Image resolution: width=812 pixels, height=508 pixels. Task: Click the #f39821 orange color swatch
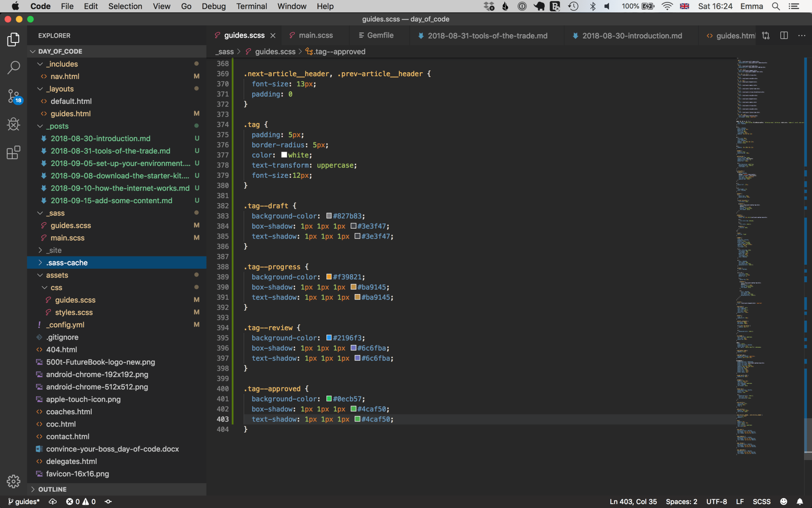pos(329,277)
